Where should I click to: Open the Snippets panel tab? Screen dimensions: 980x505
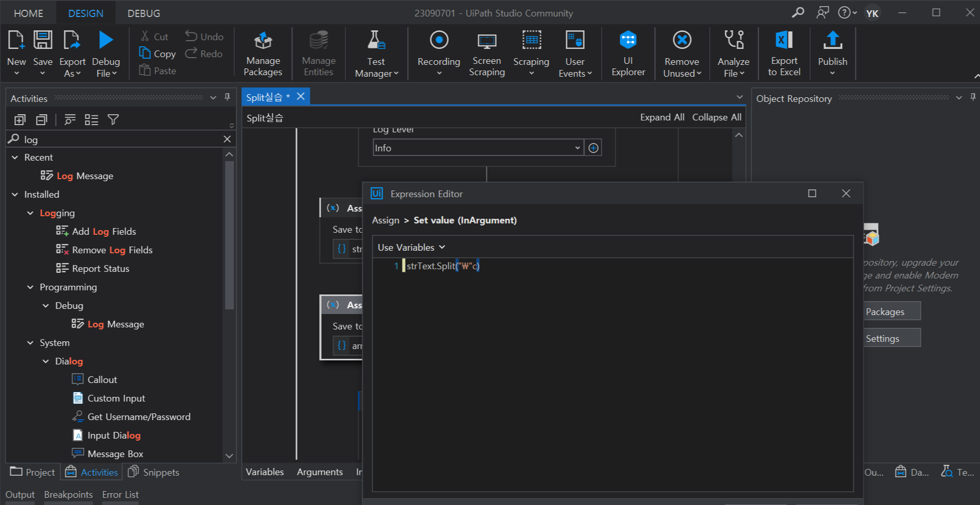[153, 472]
